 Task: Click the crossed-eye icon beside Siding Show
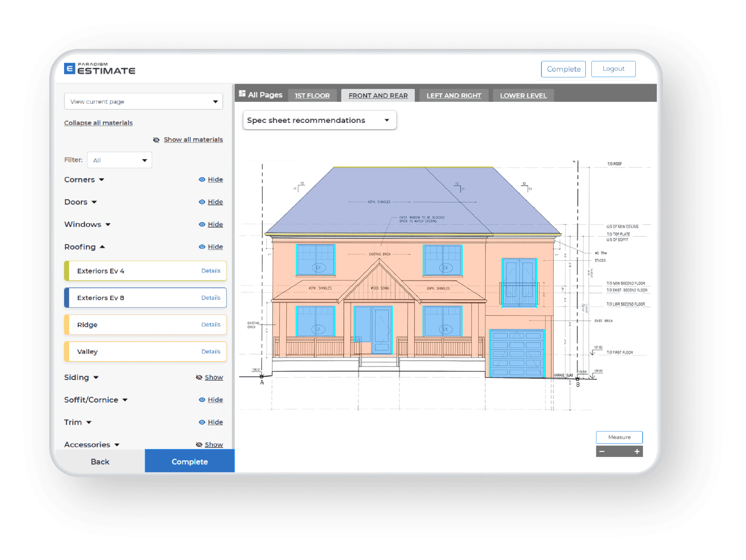pos(199,377)
